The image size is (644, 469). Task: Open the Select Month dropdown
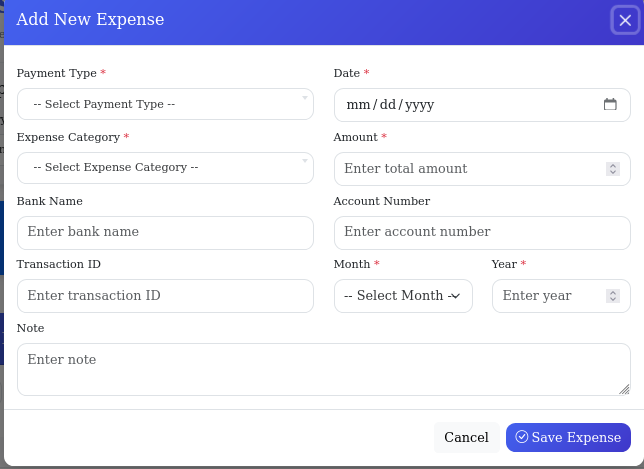403,296
